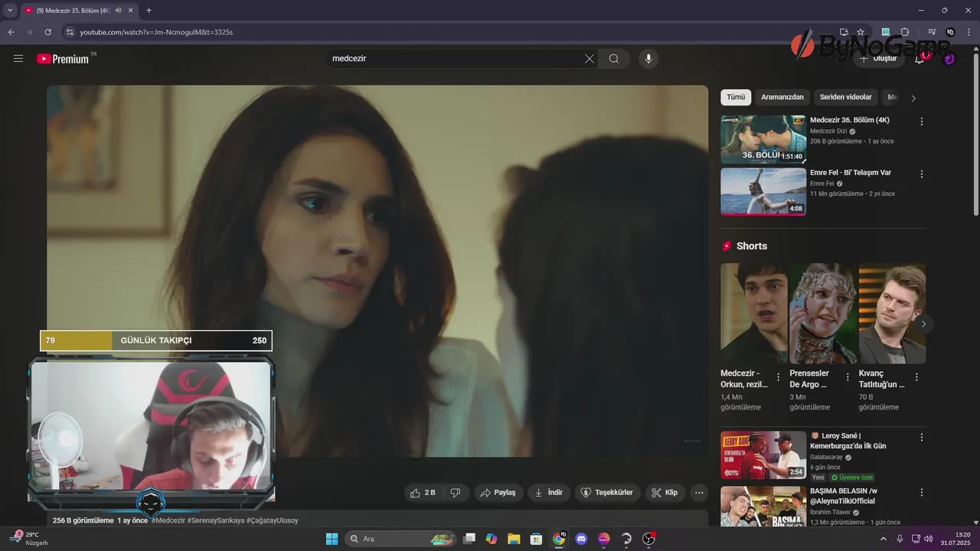This screenshot has width=980, height=551.
Task: Go to the YouTube Premium home logo
Action: pos(63,59)
